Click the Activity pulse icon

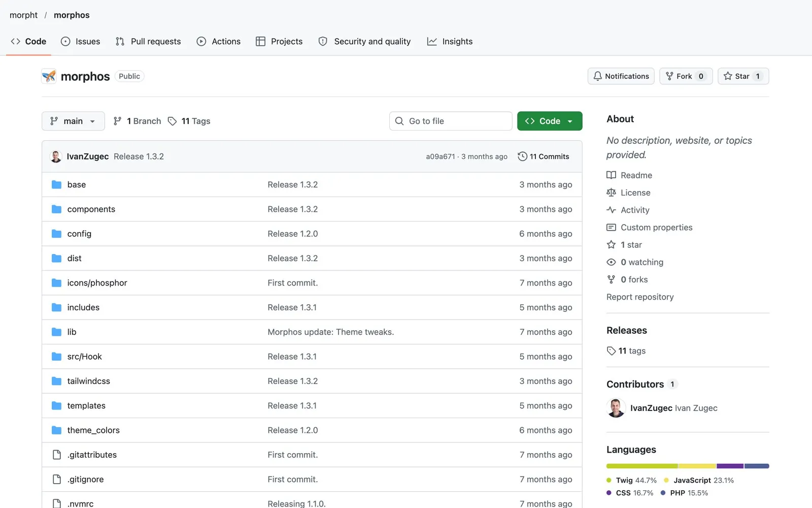(x=611, y=210)
